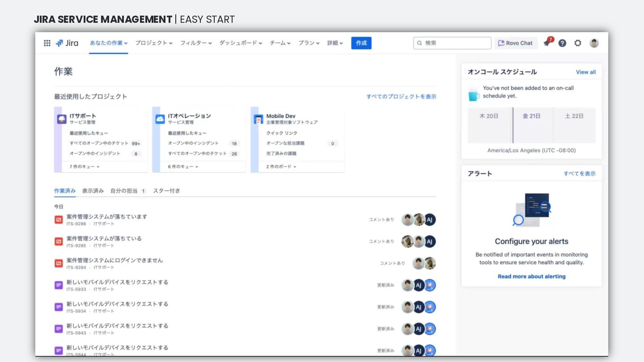This screenshot has height=362, width=644.
Task: Click the coffee cup on-call icon
Action: [474, 94]
